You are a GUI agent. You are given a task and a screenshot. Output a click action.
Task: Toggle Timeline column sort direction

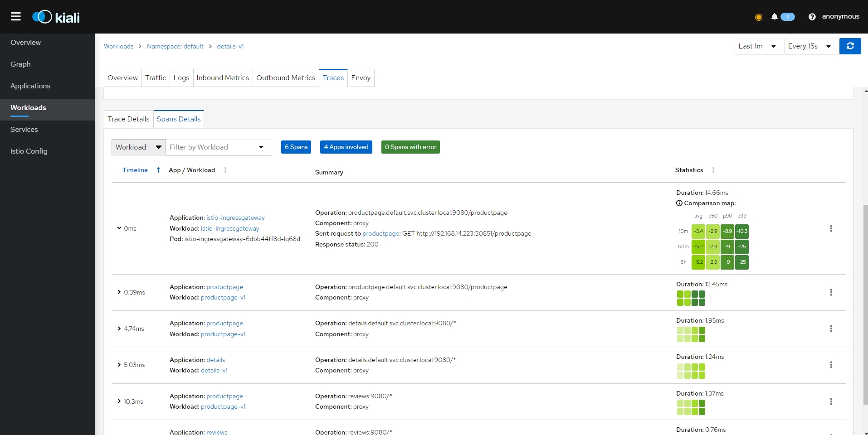[158, 170]
